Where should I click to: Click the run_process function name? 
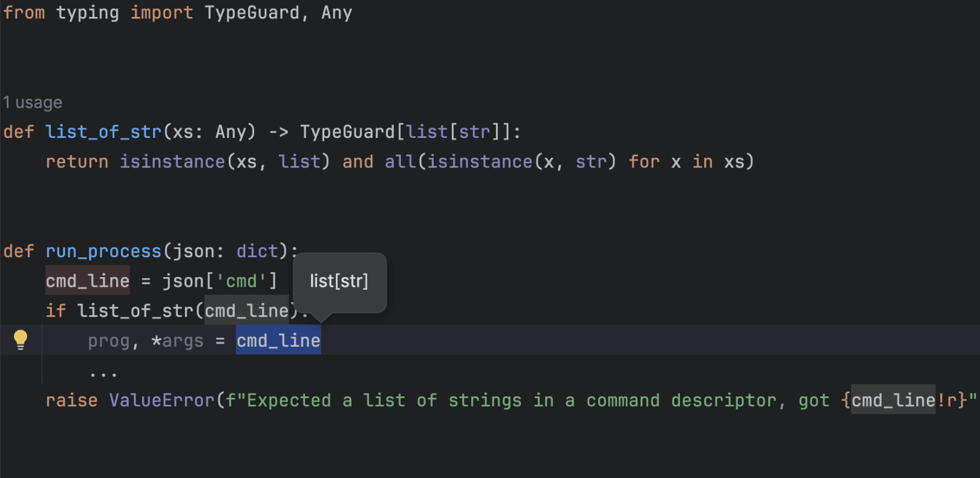click(x=103, y=251)
